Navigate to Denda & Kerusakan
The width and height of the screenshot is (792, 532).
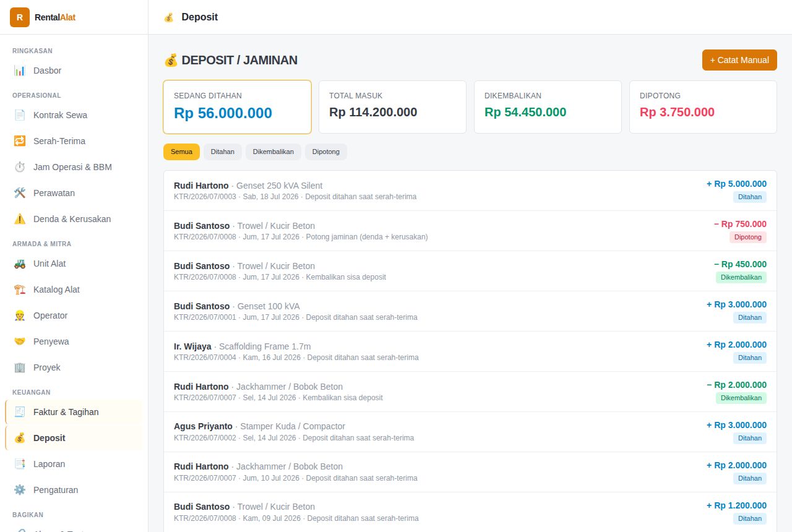point(74,219)
